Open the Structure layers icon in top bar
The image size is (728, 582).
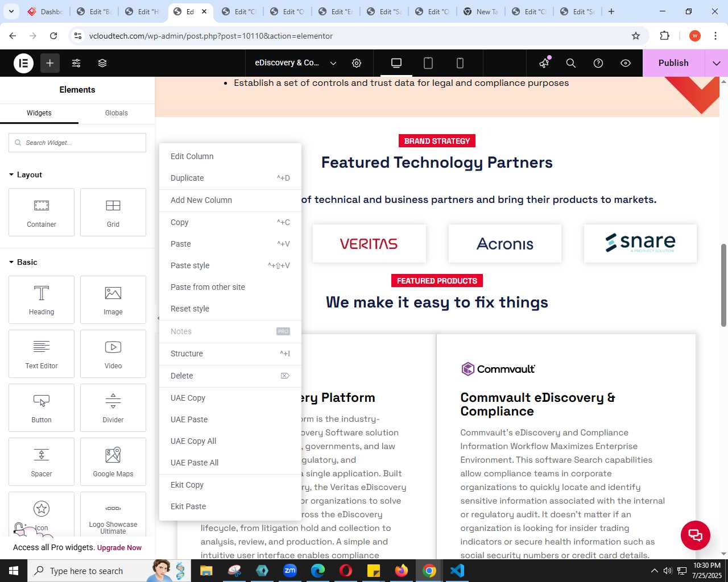[x=102, y=63]
